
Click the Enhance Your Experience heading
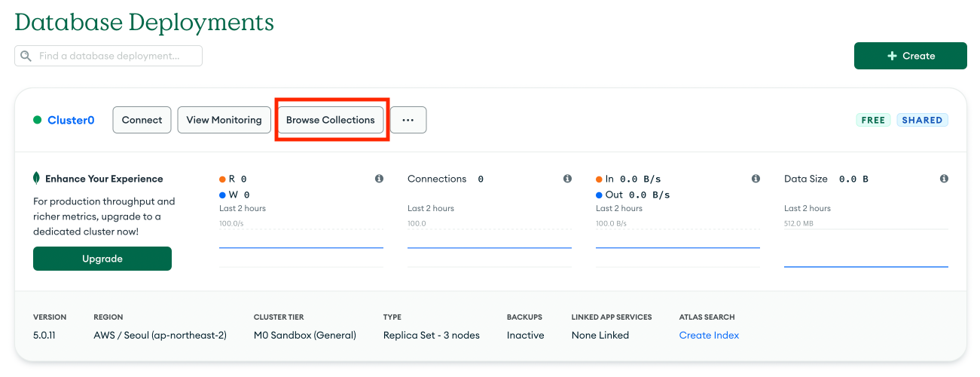tap(104, 179)
